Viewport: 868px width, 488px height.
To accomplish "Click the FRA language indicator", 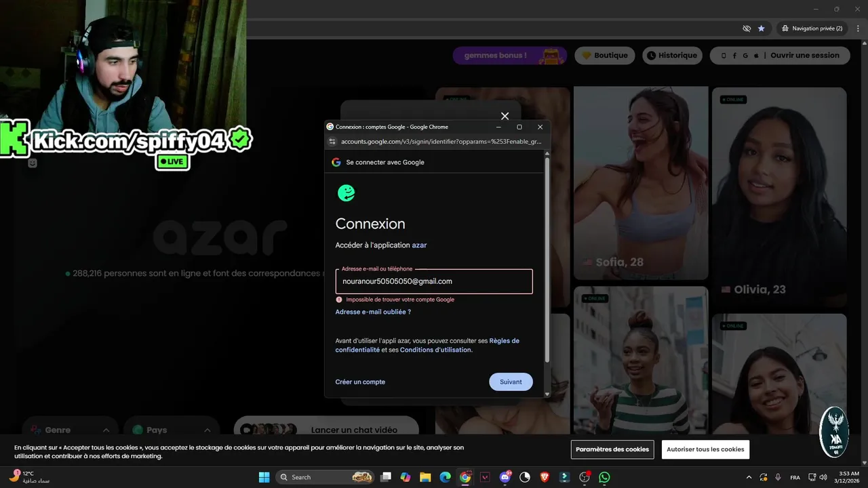I will pyautogui.click(x=795, y=477).
